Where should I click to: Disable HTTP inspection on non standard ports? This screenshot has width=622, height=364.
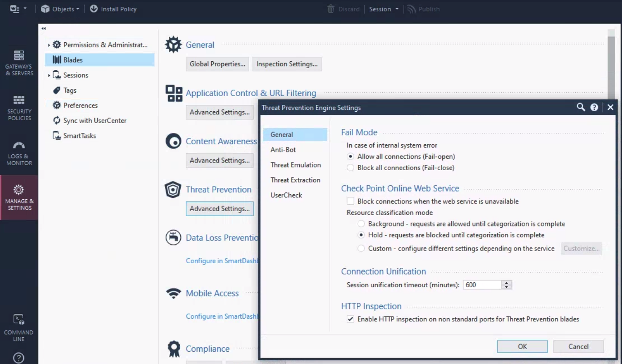350,319
